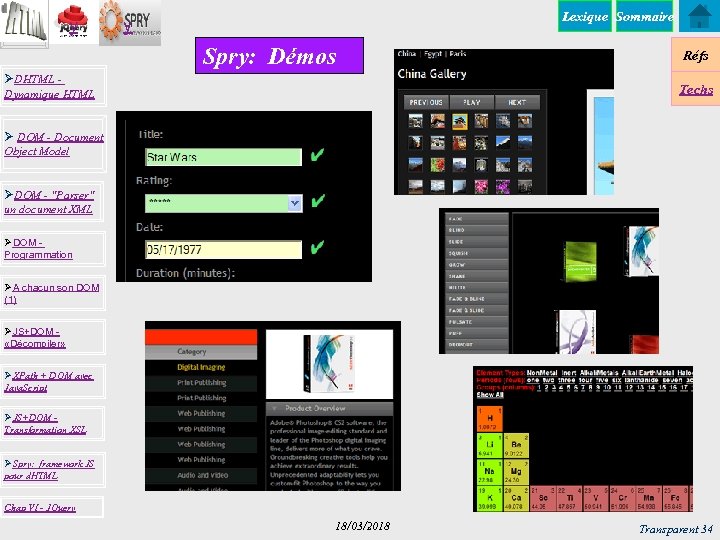This screenshot has height=540, width=720.
Task: Select the Ti titanium element cell
Action: 569,499
